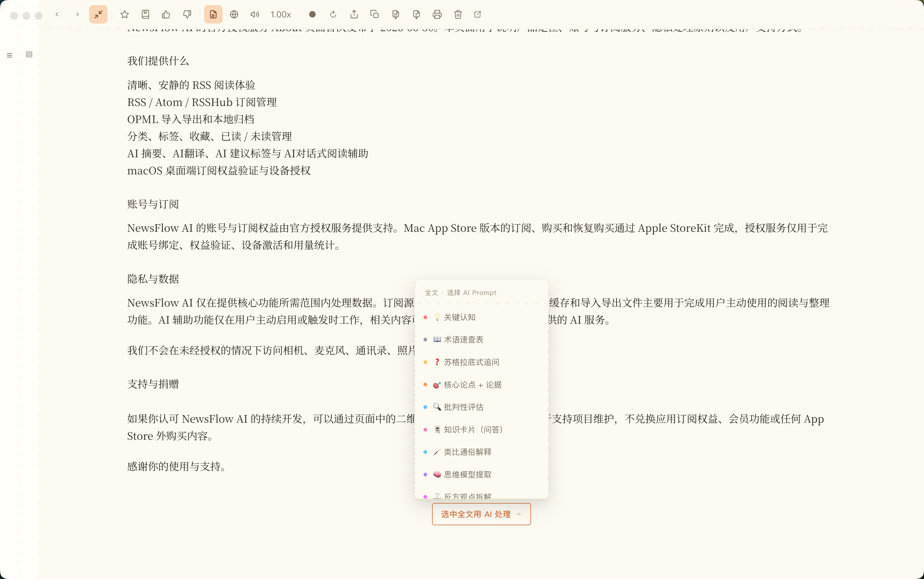Click the line 分类、标签、收藏、已读 / 未读管理

pos(210,136)
